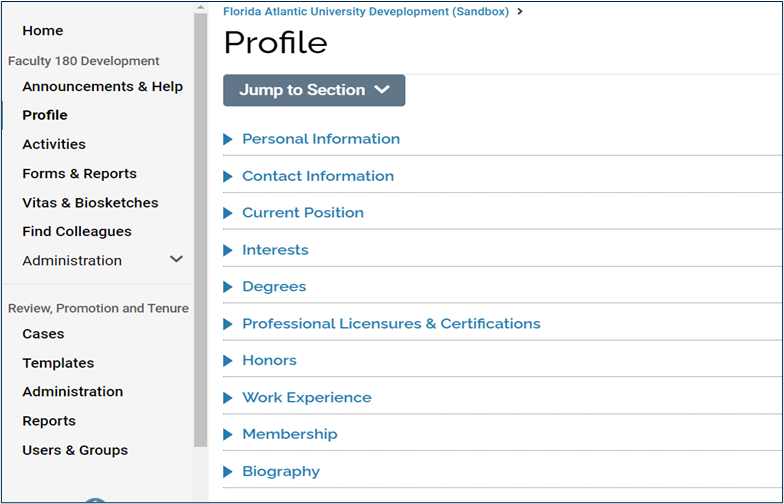Expand the Personal Information triangle arrow

[x=228, y=139]
